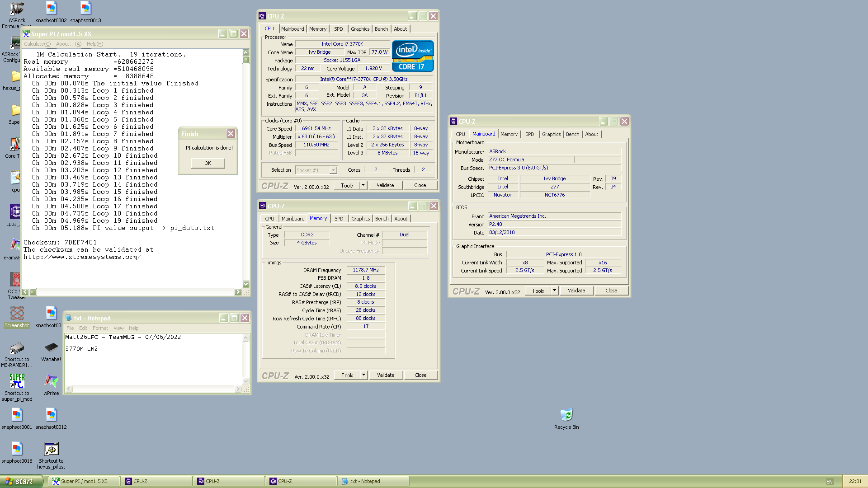This screenshot has height=488, width=868.
Task: Click the Intel Core i7 logo badge
Action: point(413,56)
